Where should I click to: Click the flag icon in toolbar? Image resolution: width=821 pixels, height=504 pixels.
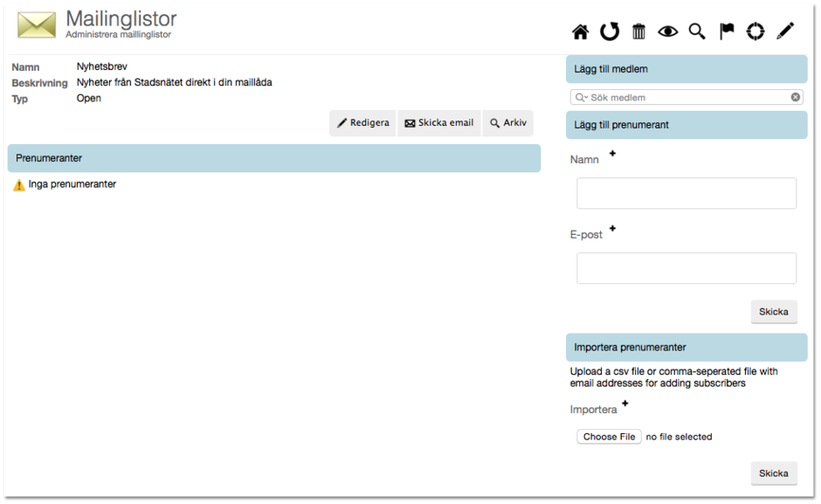tap(727, 31)
